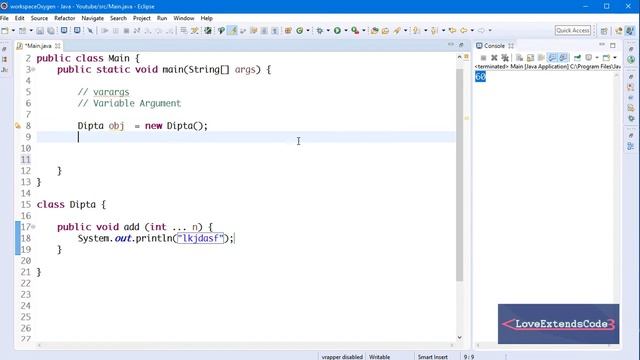
Task: Click the Forward navigation arrow in toolbar
Action: tap(482, 31)
